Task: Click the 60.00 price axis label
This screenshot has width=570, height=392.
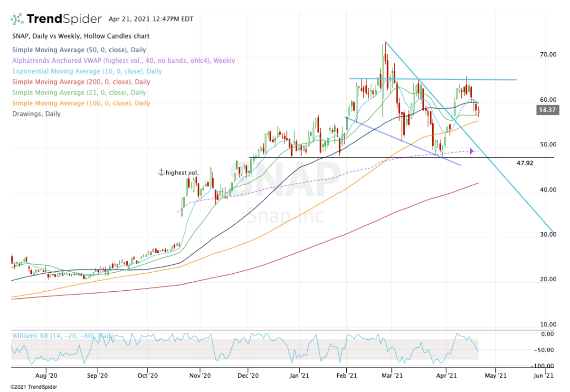Action: [x=548, y=100]
